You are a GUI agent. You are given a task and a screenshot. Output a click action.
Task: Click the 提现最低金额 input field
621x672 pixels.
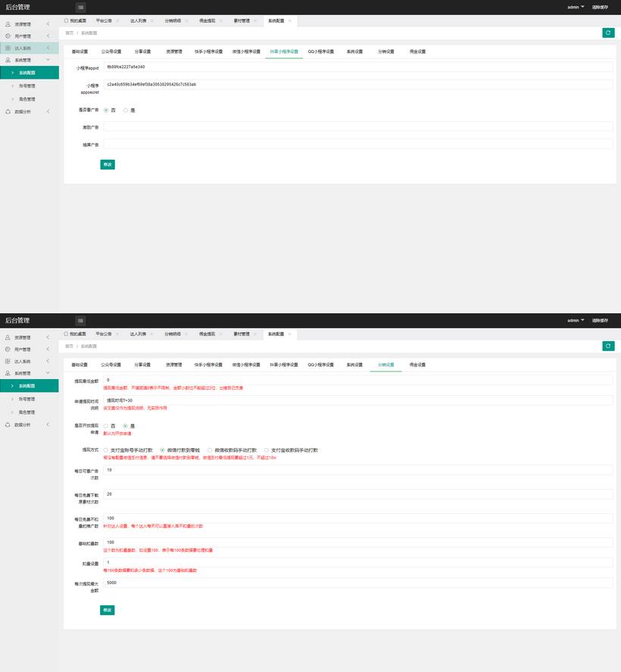357,380
